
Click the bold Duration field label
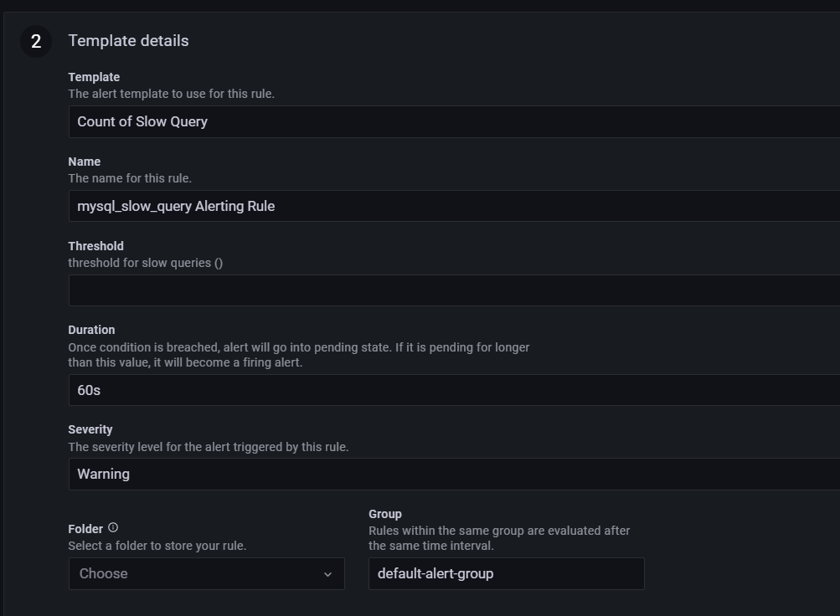91,330
